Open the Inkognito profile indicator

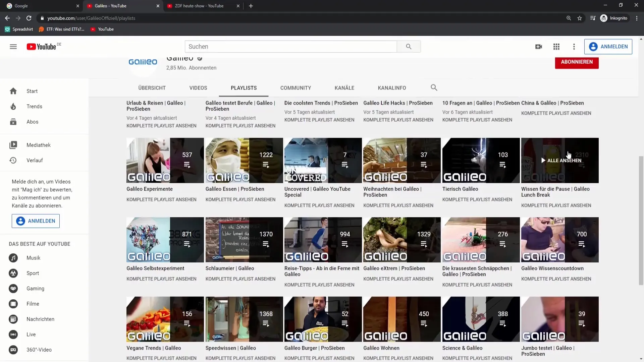point(614,18)
